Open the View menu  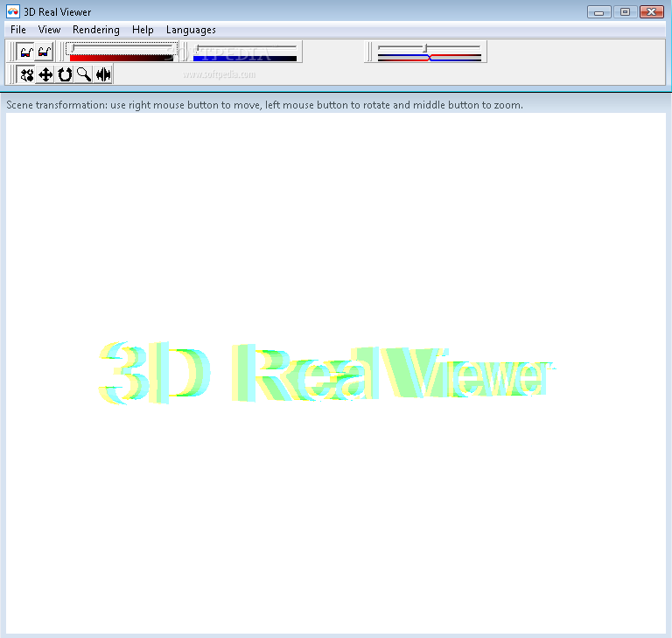tap(49, 30)
